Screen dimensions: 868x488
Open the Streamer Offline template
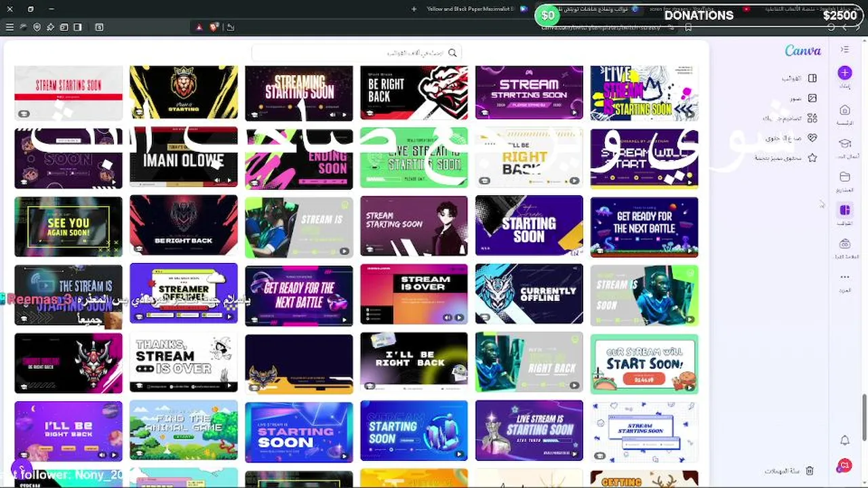[x=184, y=294]
